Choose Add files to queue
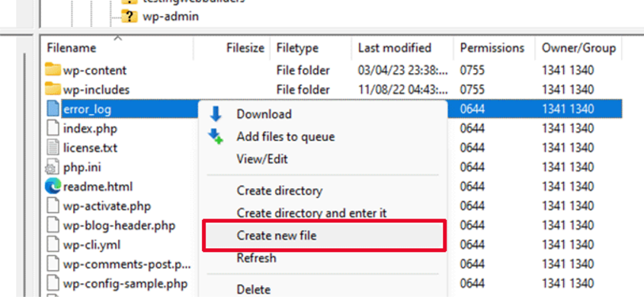644x306 pixels. 286,136
